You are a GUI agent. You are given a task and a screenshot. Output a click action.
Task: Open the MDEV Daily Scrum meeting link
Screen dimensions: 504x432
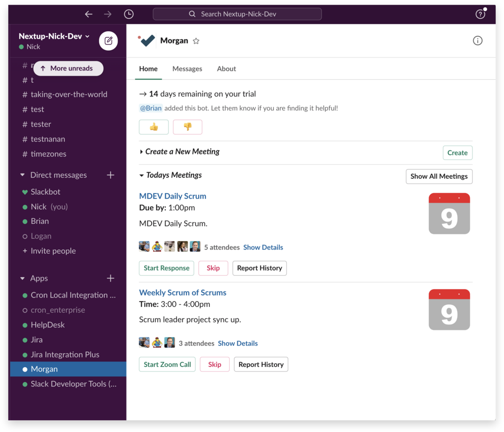point(173,196)
